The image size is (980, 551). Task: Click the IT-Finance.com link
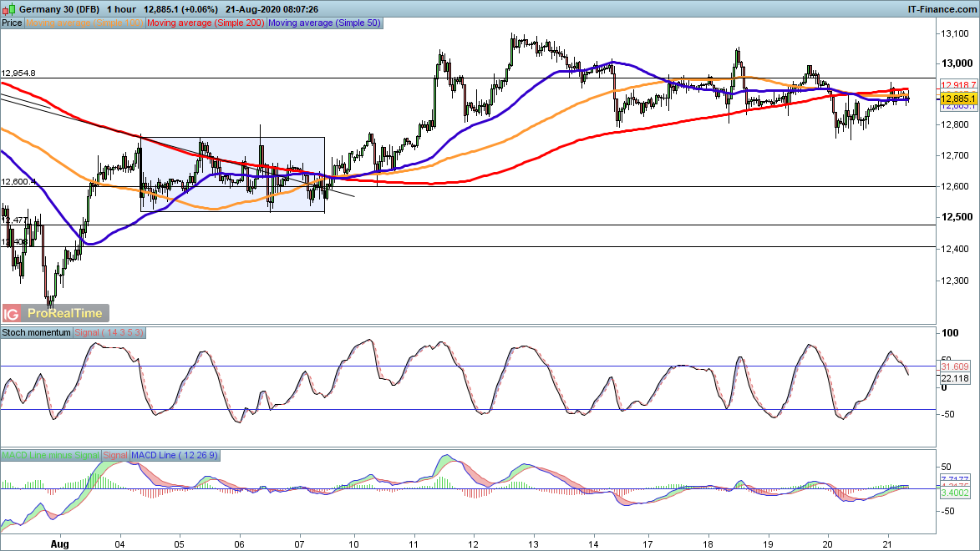tap(942, 8)
